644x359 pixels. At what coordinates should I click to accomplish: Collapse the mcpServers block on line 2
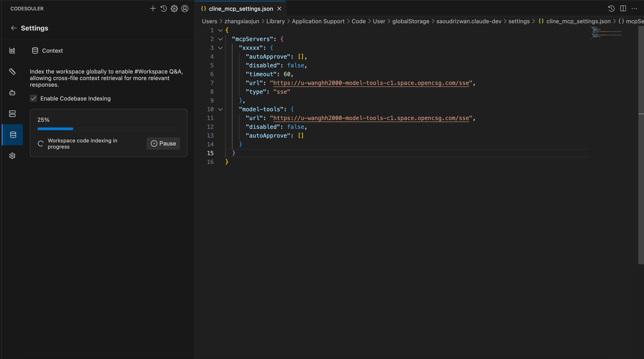(220, 39)
